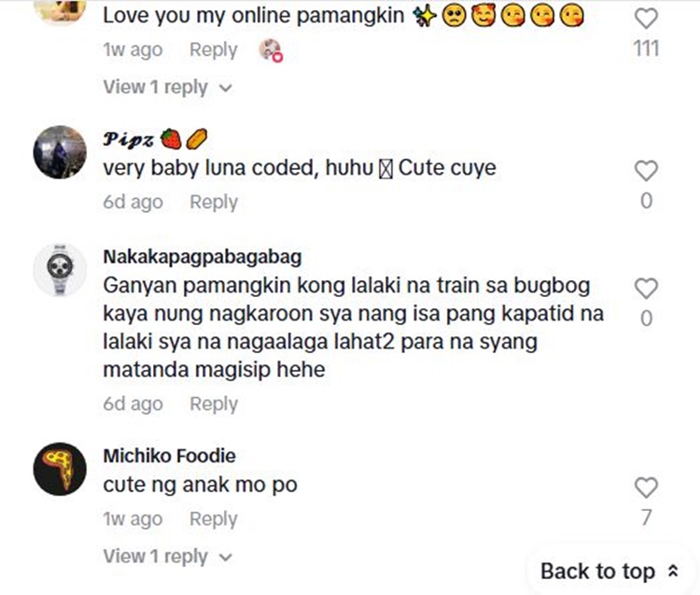Click the up-arrows icon in Back to top

(673, 572)
